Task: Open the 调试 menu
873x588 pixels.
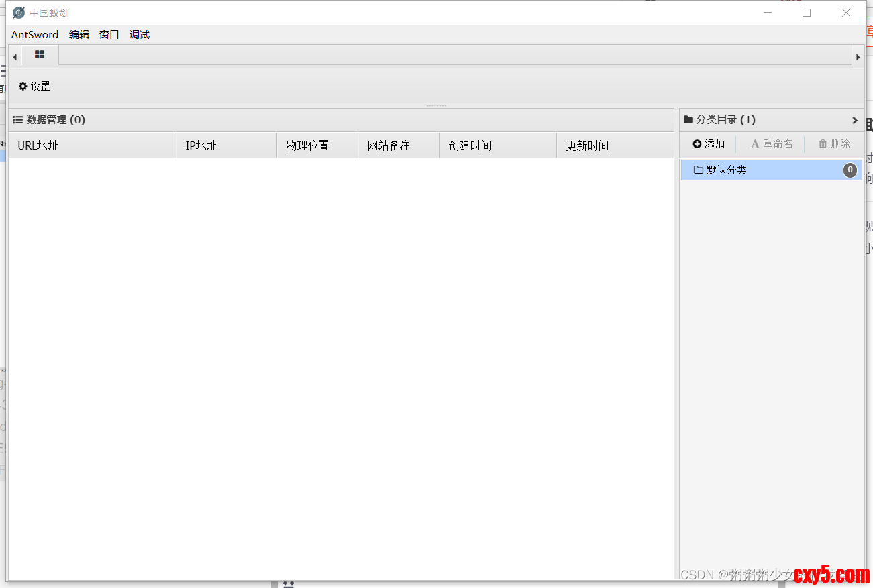Action: click(x=140, y=35)
